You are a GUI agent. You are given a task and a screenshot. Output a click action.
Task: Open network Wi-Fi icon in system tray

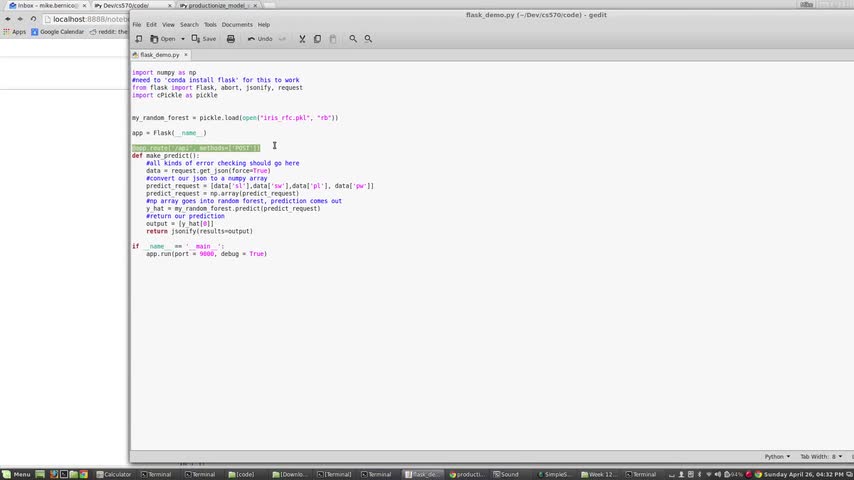[709, 475]
